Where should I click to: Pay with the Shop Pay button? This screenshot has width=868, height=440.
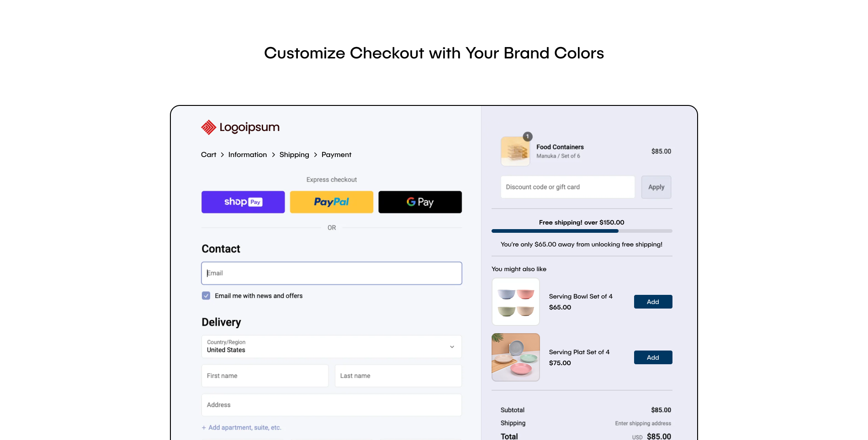(x=243, y=202)
